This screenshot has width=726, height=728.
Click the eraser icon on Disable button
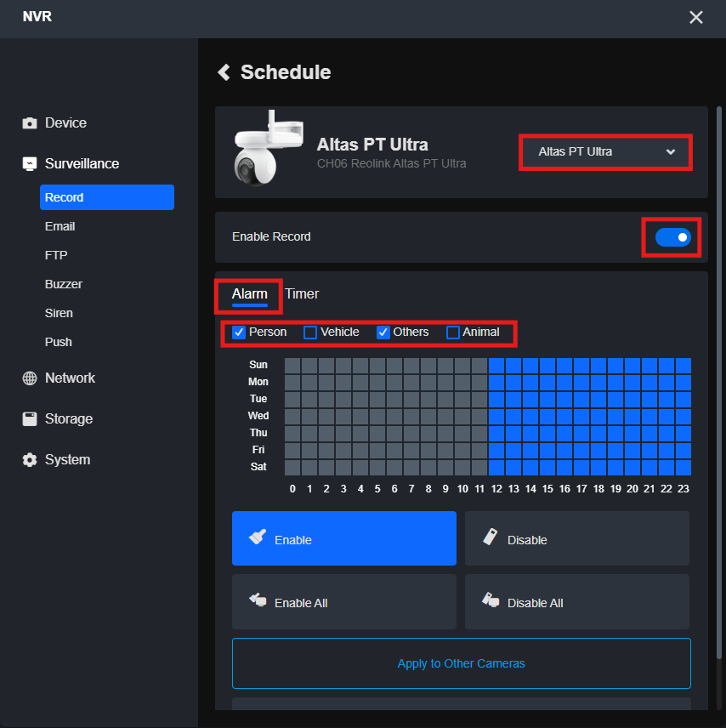tap(491, 537)
